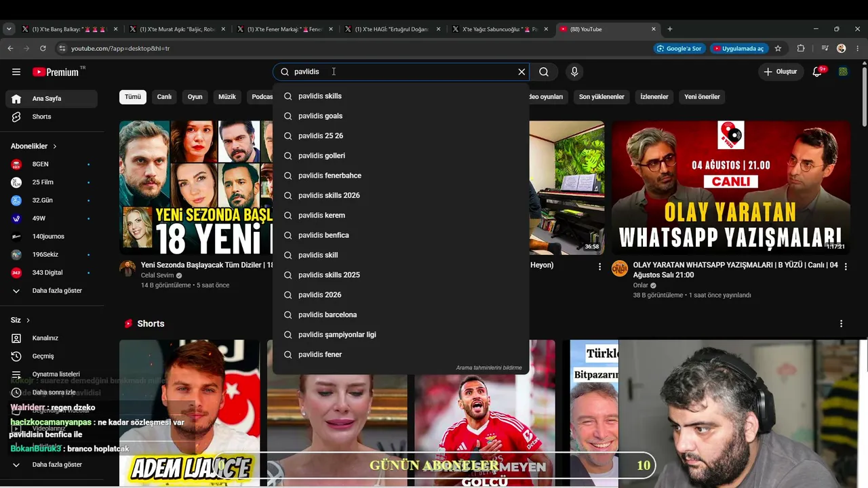
Task: Select the Müzik filter chip
Action: 227,97
